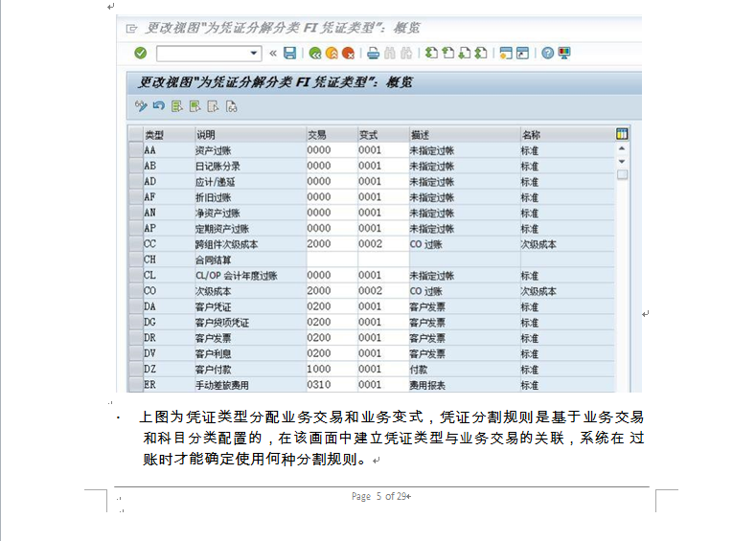Click the document-with-glasses configuration help icon
This screenshot has height=541, width=756.
pyautogui.click(x=232, y=106)
